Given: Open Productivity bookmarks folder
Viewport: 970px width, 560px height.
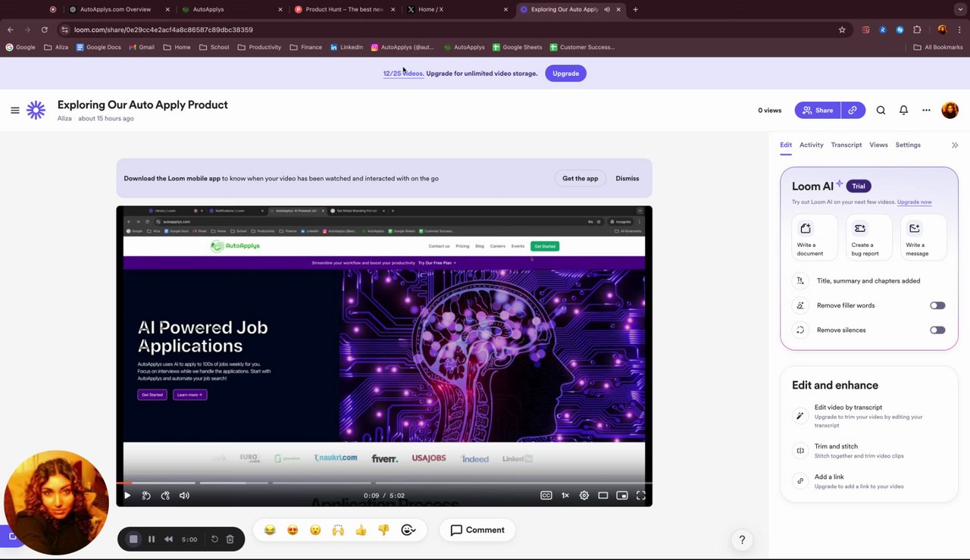Looking at the screenshot, I should pos(259,47).
